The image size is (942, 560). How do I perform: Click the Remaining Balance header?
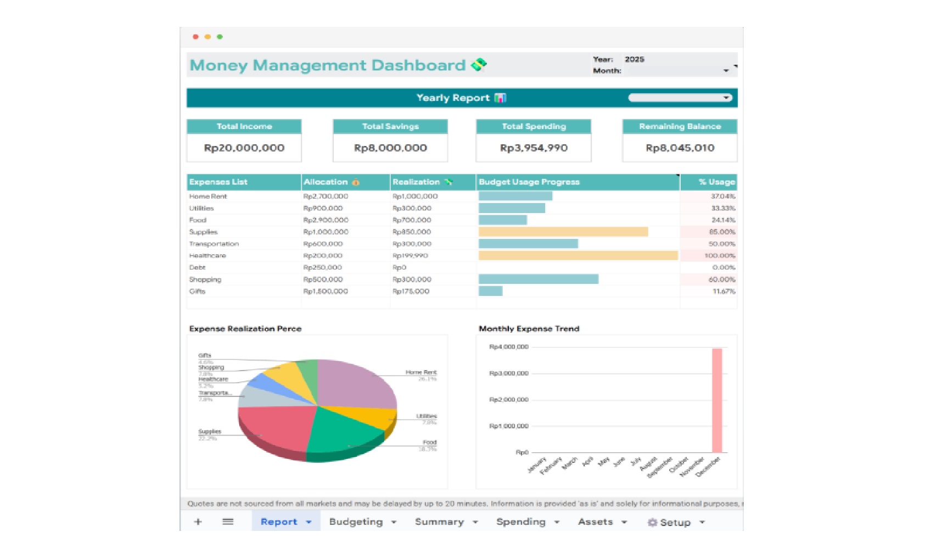pyautogui.click(x=680, y=126)
